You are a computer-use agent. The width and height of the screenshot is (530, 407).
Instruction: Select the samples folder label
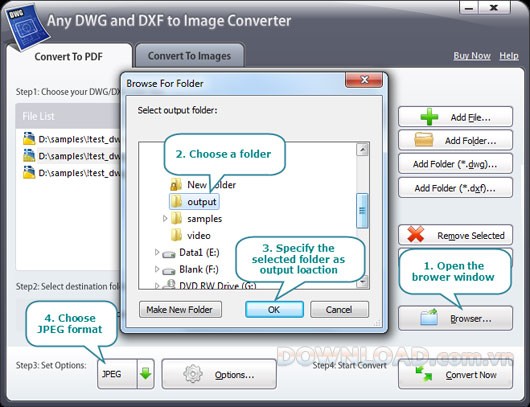pos(204,218)
